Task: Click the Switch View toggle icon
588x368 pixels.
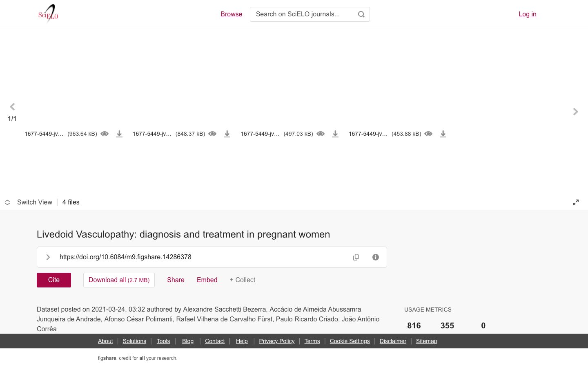Action: click(7, 202)
